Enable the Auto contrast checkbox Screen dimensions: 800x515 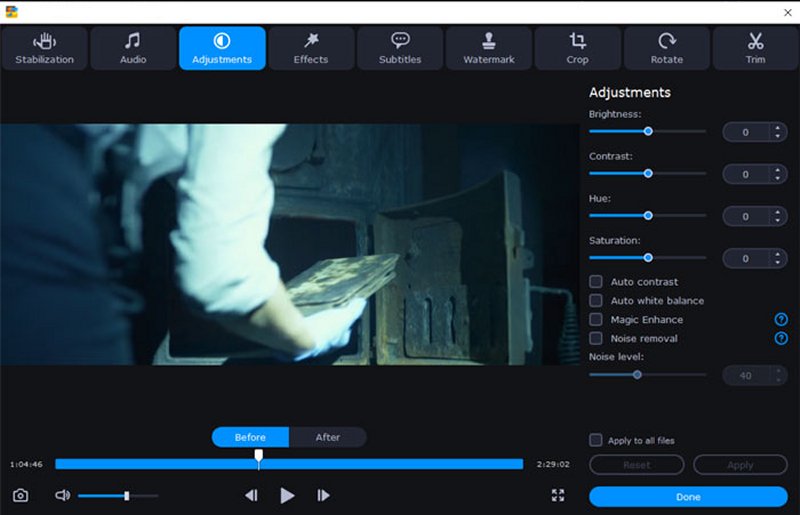tap(596, 282)
